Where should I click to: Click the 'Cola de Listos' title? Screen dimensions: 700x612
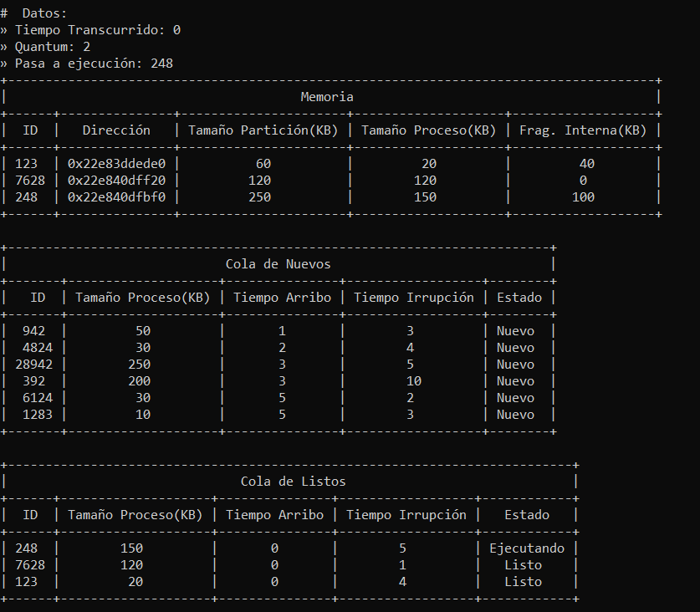tap(294, 482)
